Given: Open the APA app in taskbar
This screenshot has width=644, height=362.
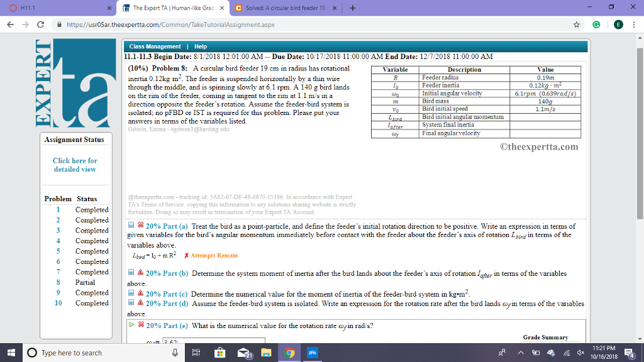Looking at the screenshot, I should click(313, 353).
